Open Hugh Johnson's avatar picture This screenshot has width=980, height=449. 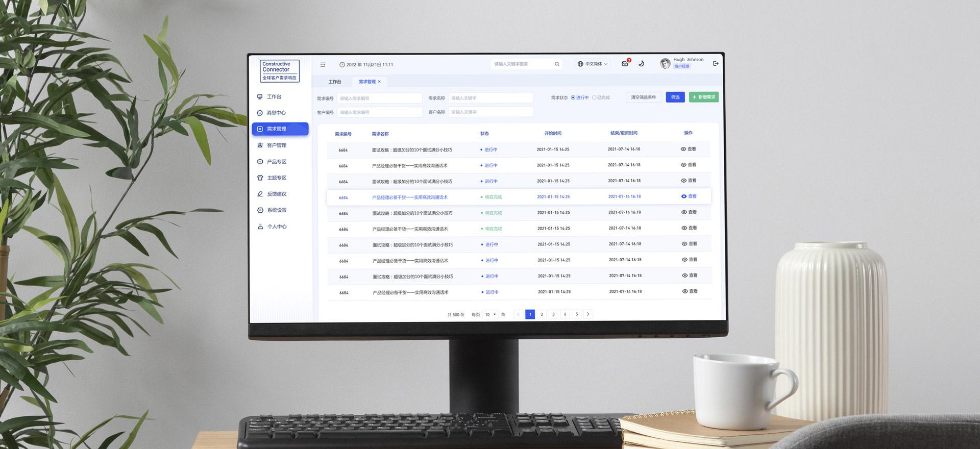coord(665,63)
